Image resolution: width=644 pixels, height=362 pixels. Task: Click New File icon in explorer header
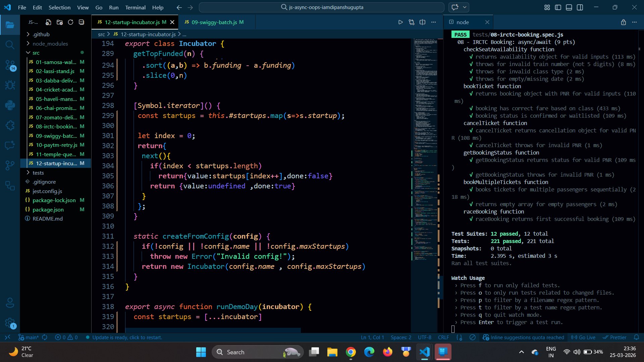click(x=48, y=22)
